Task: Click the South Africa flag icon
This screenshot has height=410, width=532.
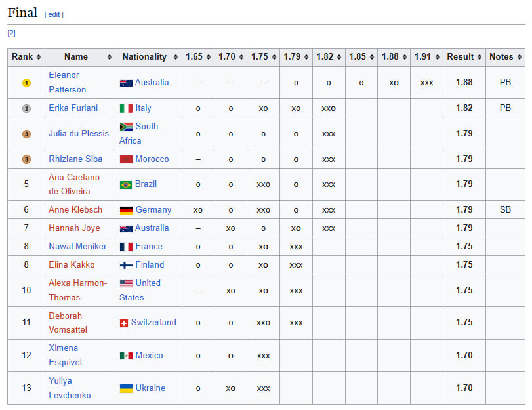Action: (x=126, y=127)
